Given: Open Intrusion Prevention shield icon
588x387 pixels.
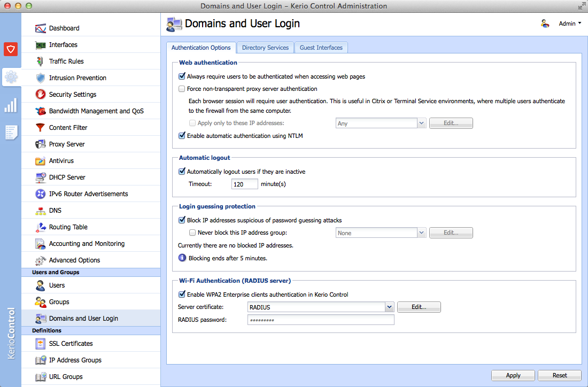Looking at the screenshot, I should tap(40, 78).
